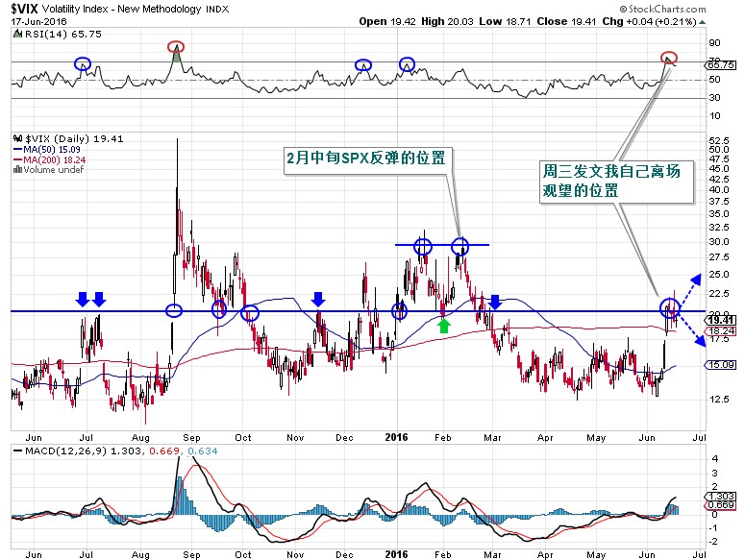Click the -2 level on MACD axis

[714, 542]
